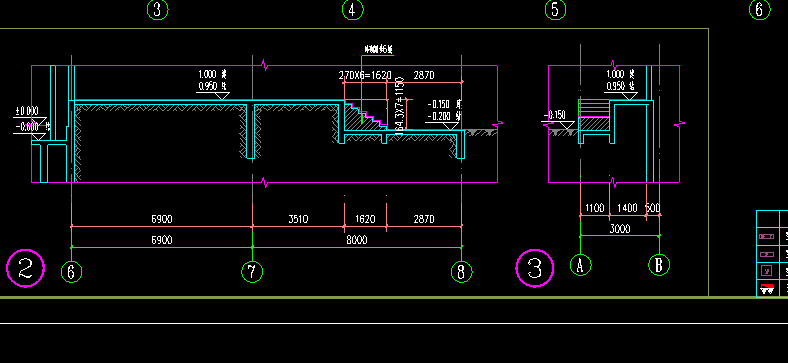The height and width of the screenshot is (363, 788).
Task: Click the -0.150 elevation label in section 3
Action: [555, 115]
